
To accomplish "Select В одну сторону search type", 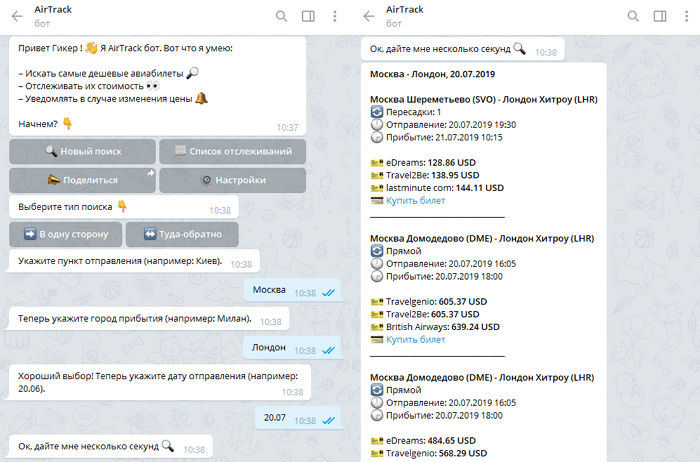I will pyautogui.click(x=66, y=234).
